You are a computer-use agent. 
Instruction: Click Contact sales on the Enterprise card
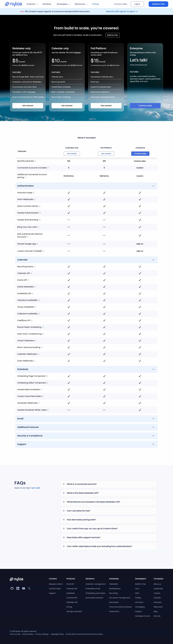(145, 106)
